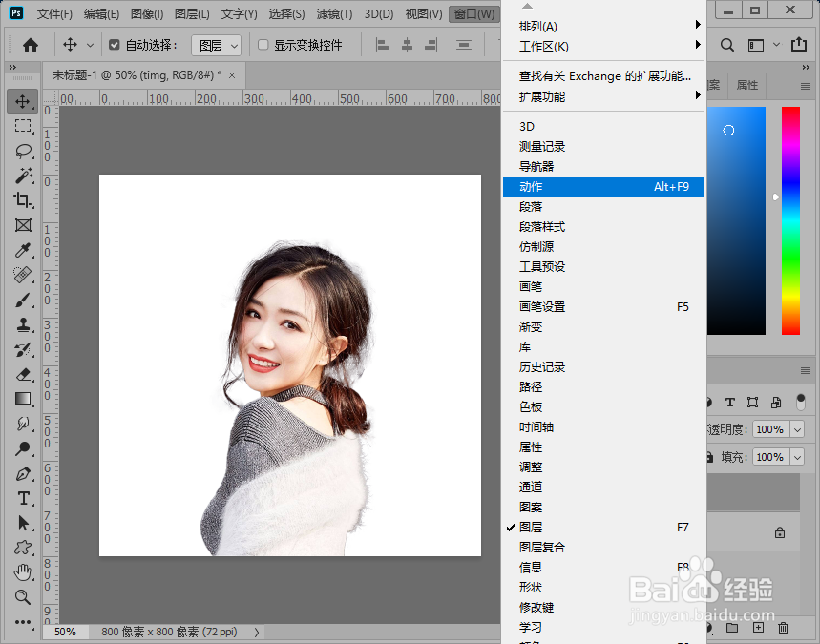Click the 50% zoom level field

(x=65, y=632)
